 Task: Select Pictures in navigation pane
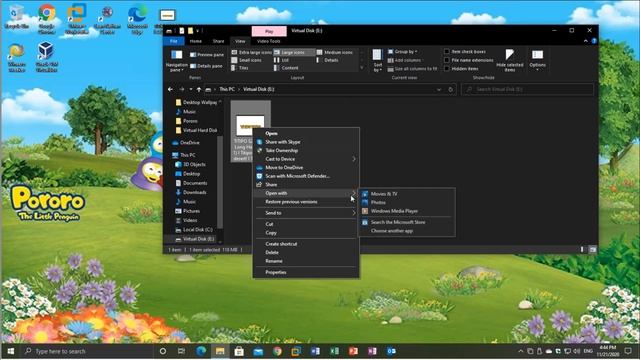(x=191, y=211)
